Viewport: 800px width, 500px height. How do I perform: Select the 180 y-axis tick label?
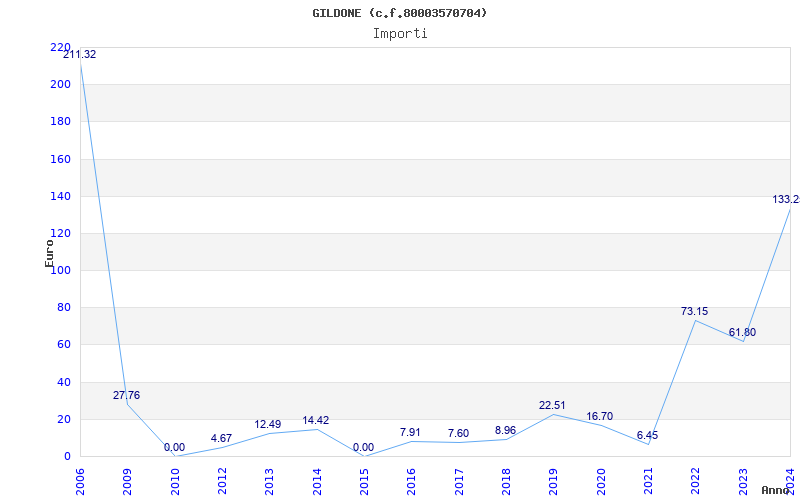60,122
